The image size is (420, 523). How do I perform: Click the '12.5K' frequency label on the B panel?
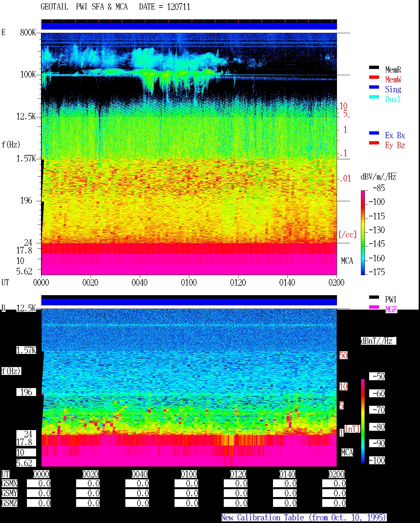pos(26,308)
